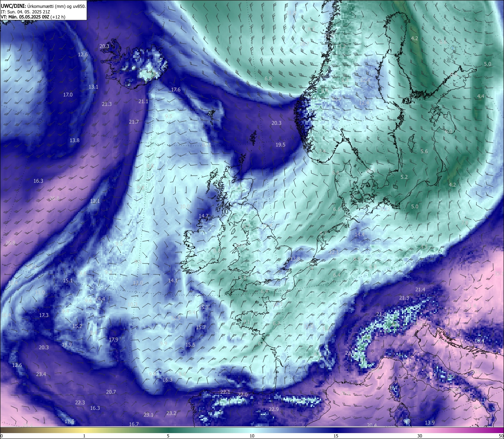Click the 21.7 map value
Viewport: 504px width, 439px height.
pos(134,122)
